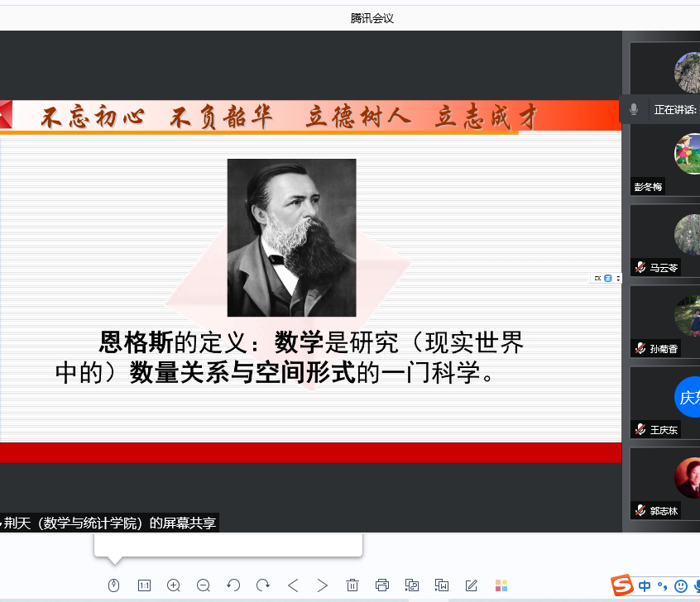Zoom out of the image
The image size is (700, 602).
pos(204,585)
